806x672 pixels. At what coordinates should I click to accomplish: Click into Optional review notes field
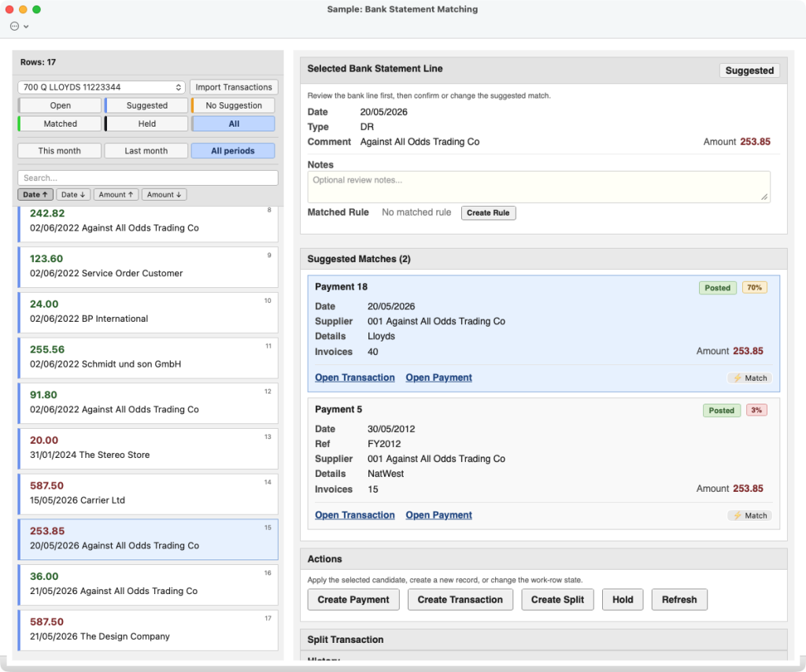coord(538,186)
